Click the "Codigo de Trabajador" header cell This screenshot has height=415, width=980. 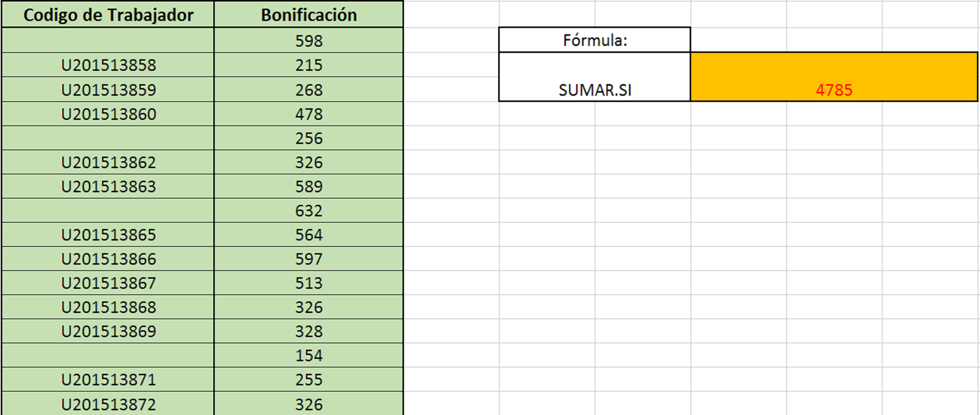pos(108,15)
